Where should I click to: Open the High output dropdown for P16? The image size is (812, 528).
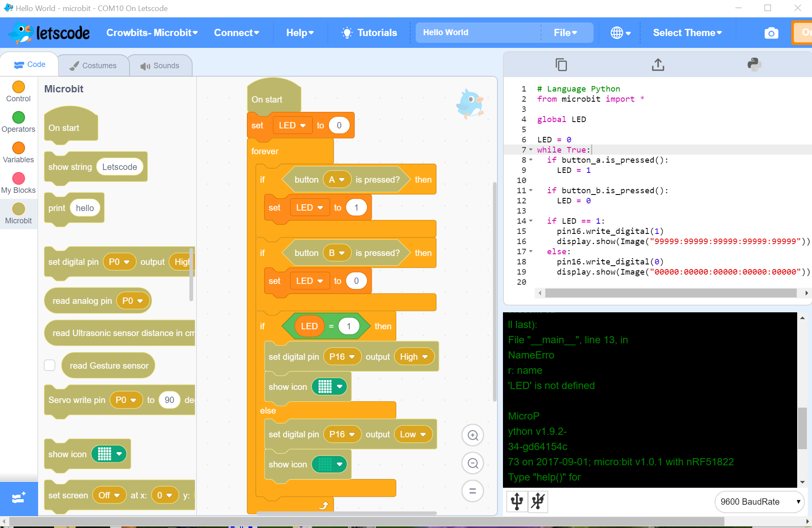point(414,357)
